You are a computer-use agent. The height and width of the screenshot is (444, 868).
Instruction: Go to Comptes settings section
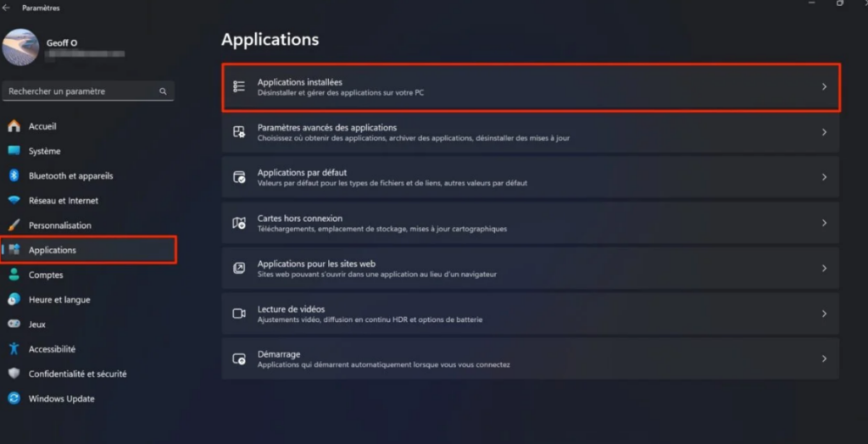[46, 275]
